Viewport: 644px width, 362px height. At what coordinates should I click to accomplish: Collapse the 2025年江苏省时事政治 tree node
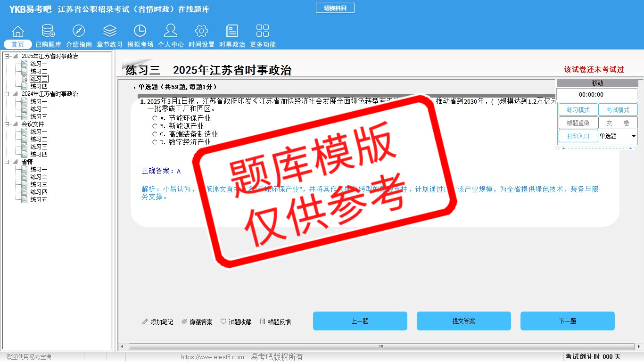click(7, 57)
